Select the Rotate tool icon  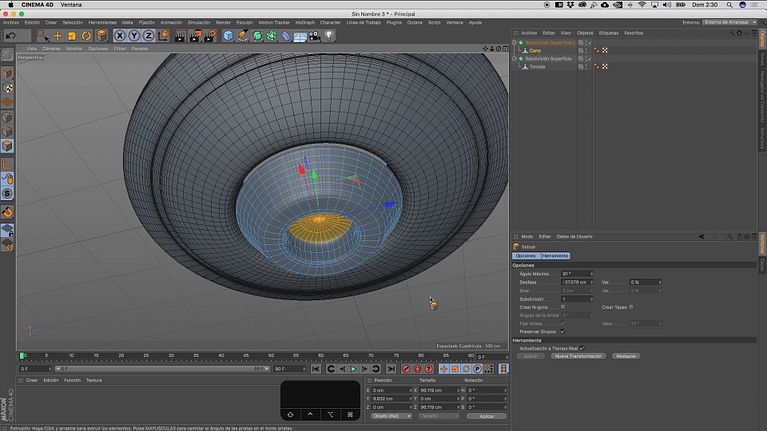point(86,36)
